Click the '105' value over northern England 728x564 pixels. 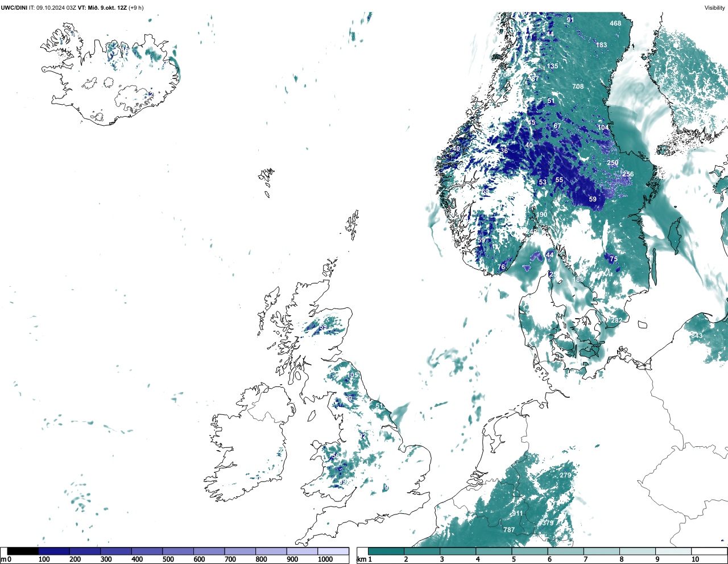point(353,374)
